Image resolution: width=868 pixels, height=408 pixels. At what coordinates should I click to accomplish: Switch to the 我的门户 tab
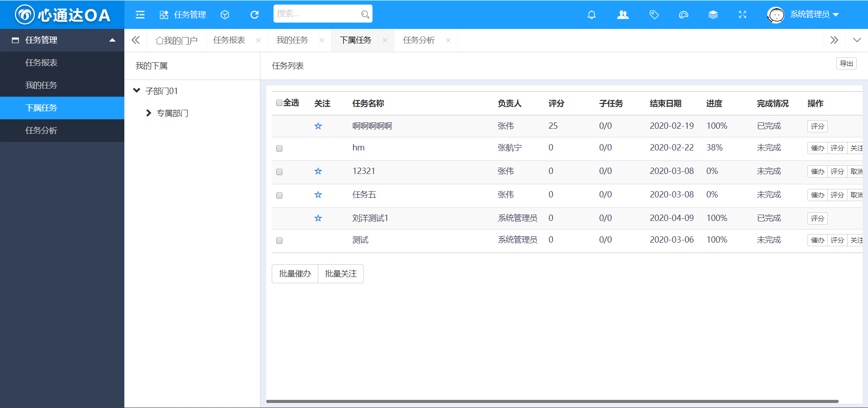click(177, 41)
